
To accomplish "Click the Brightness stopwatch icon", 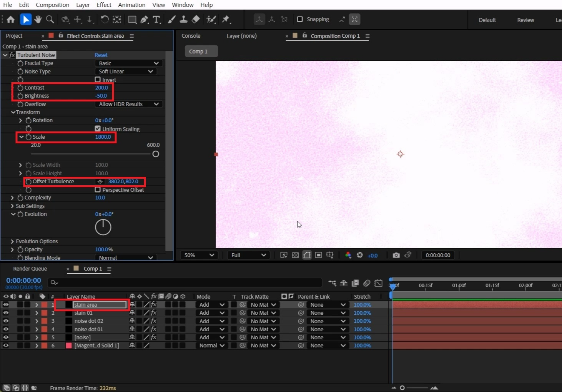I will (20, 96).
